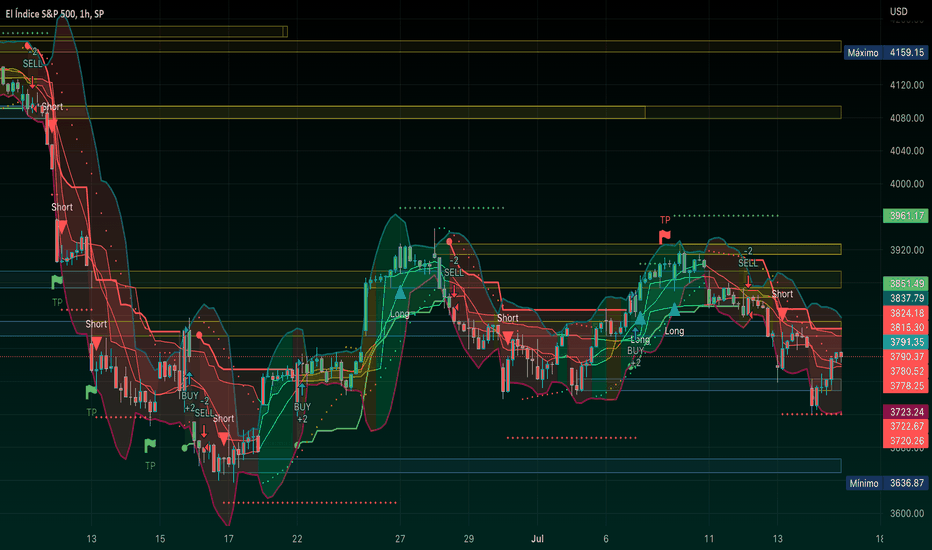This screenshot has height=550, width=932.
Task: Click the 22 date on time axis
Action: [297, 539]
